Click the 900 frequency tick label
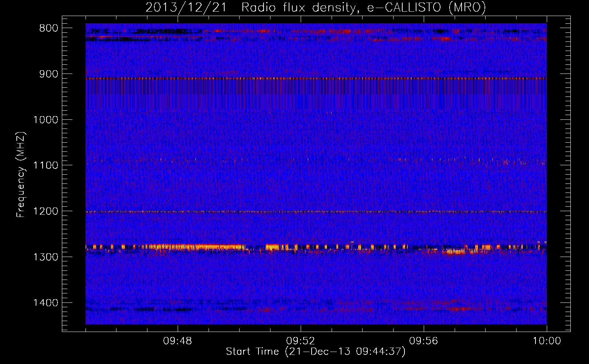Viewport: 589px width, 364px height. pyautogui.click(x=49, y=74)
